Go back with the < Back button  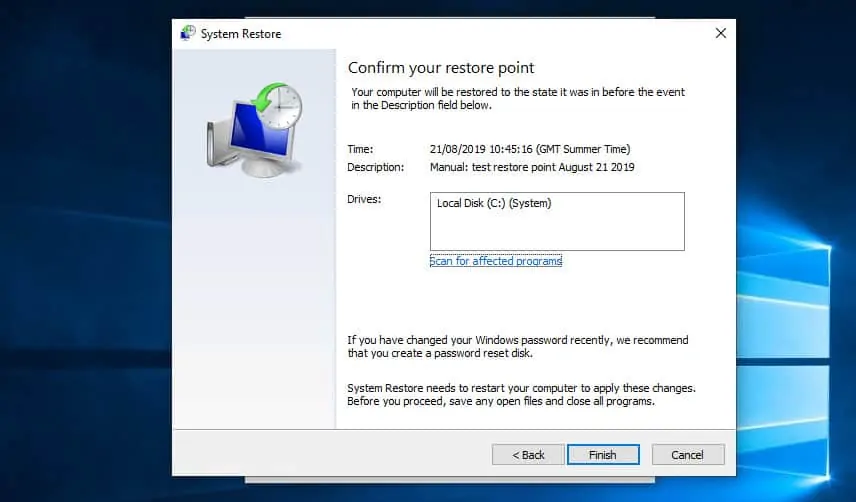point(528,454)
